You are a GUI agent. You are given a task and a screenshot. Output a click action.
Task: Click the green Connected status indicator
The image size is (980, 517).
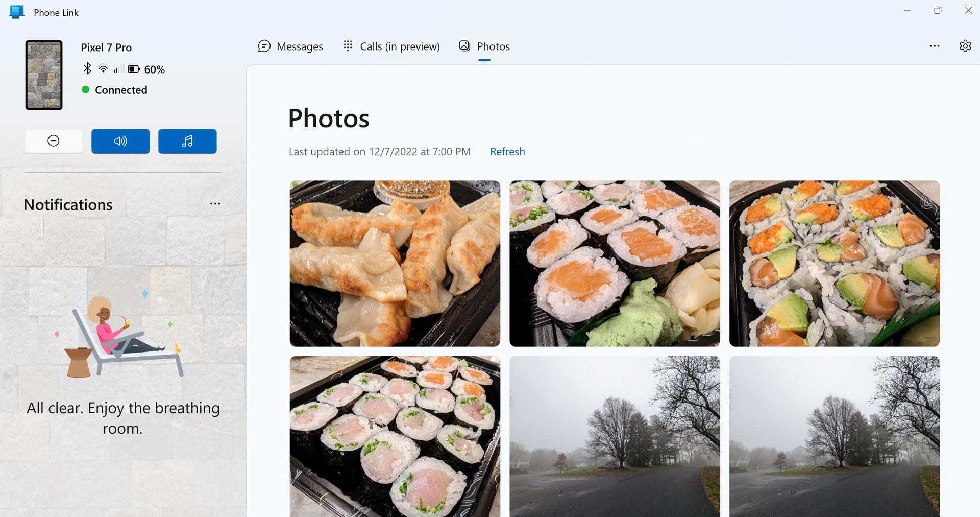point(86,90)
